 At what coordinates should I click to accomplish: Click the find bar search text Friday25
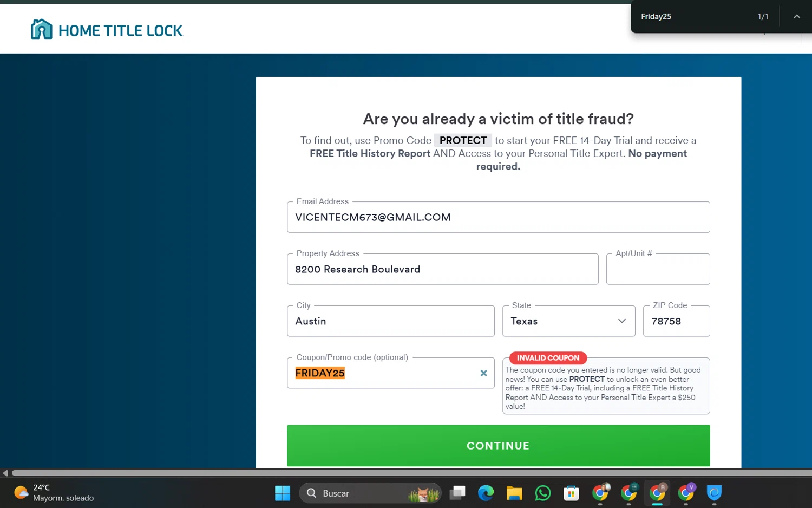(656, 17)
